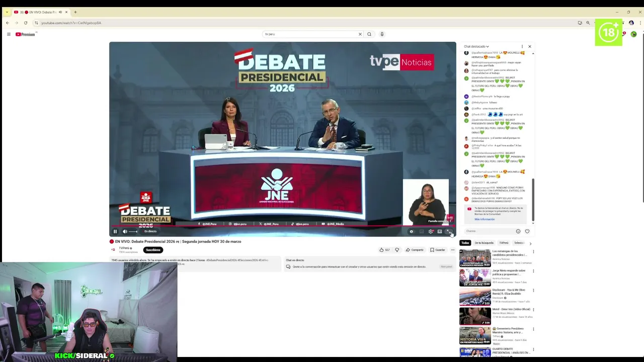Go back in browser

[x=8, y=23]
